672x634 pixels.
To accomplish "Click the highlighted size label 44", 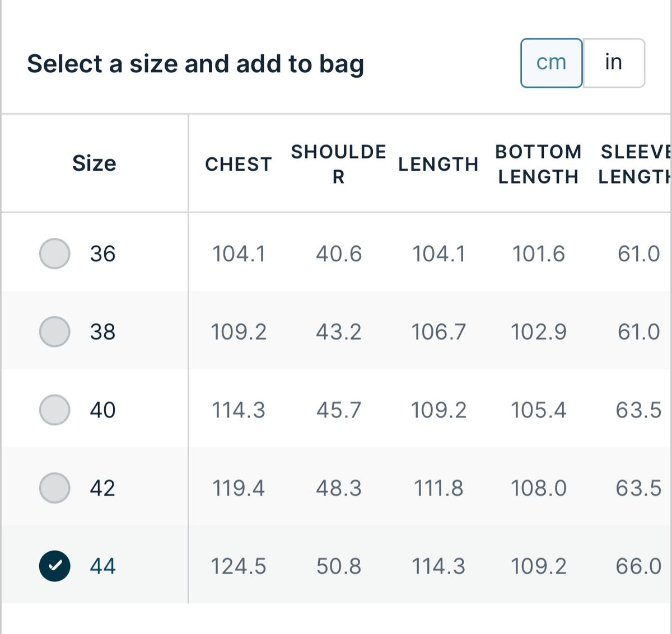I will point(102,566).
